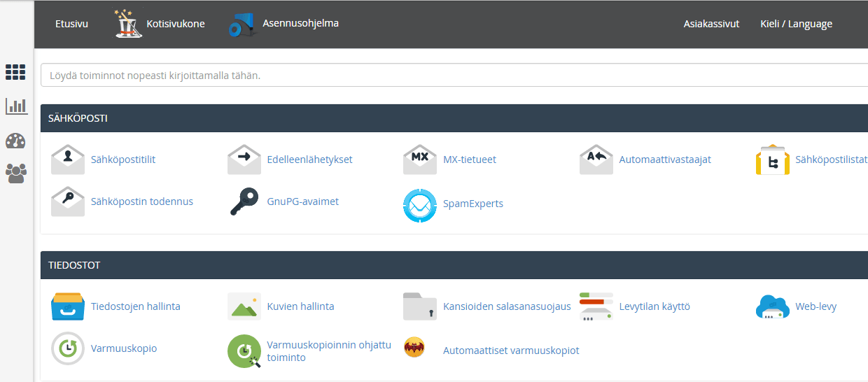Open the Tiedostojen hallinta file manager icon
This screenshot has width=868, height=382.
click(68, 306)
